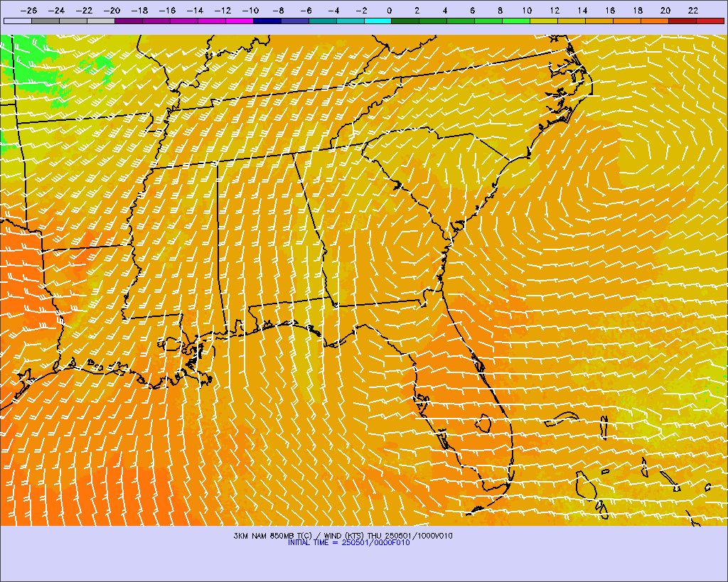Click the 6 scale label

(x=472, y=10)
